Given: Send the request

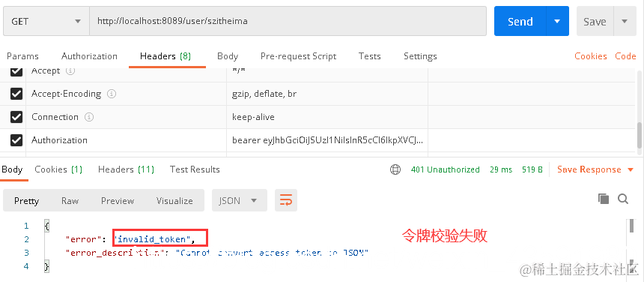Looking at the screenshot, I should click(520, 21).
